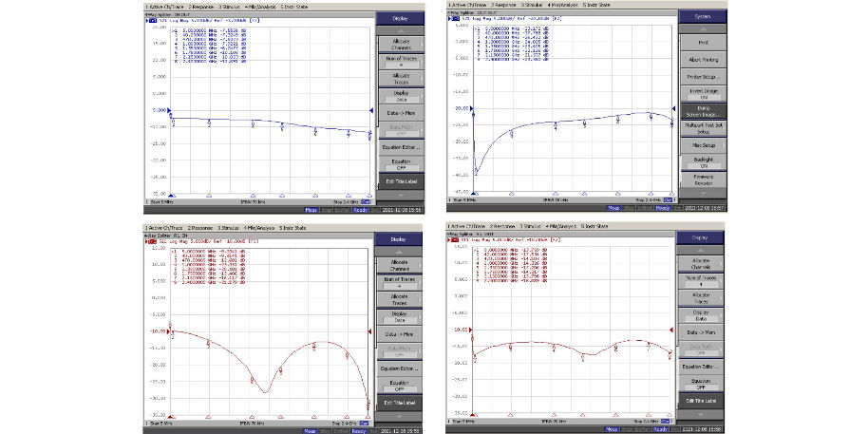Open the Misc Setup softkey
This screenshot has height=434, width=868.
(x=702, y=144)
